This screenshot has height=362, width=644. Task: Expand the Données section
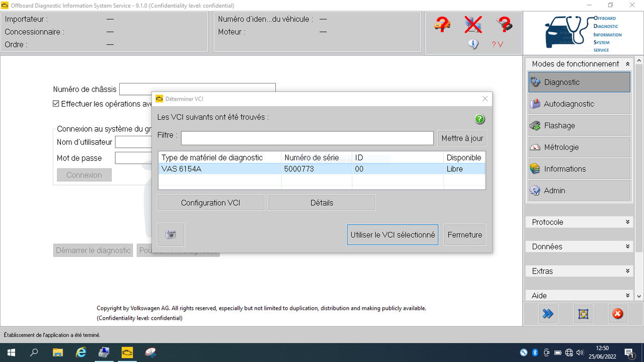627,246
